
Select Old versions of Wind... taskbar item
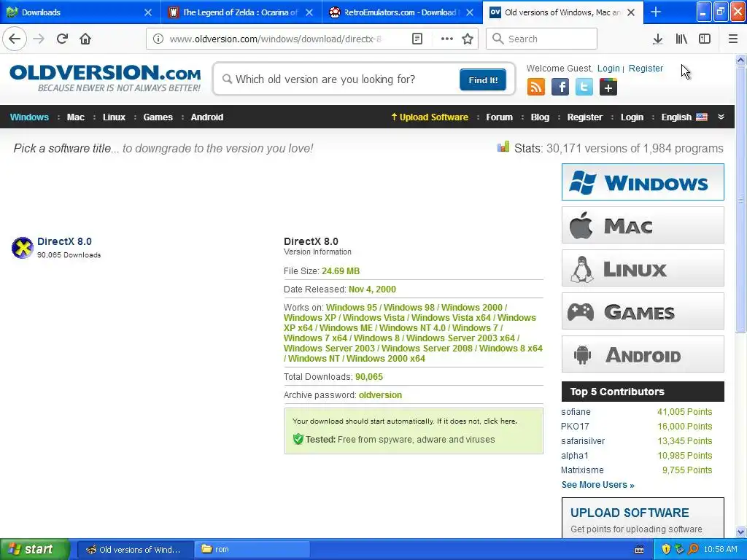pos(136,550)
